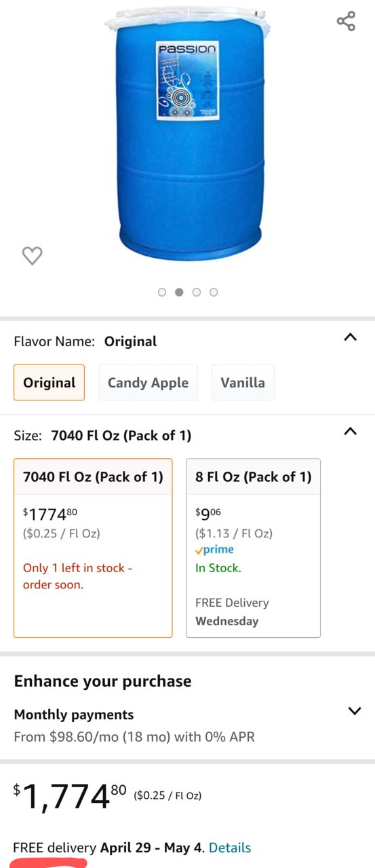
Task: Collapse the Flavor Name section
Action: coord(350,337)
